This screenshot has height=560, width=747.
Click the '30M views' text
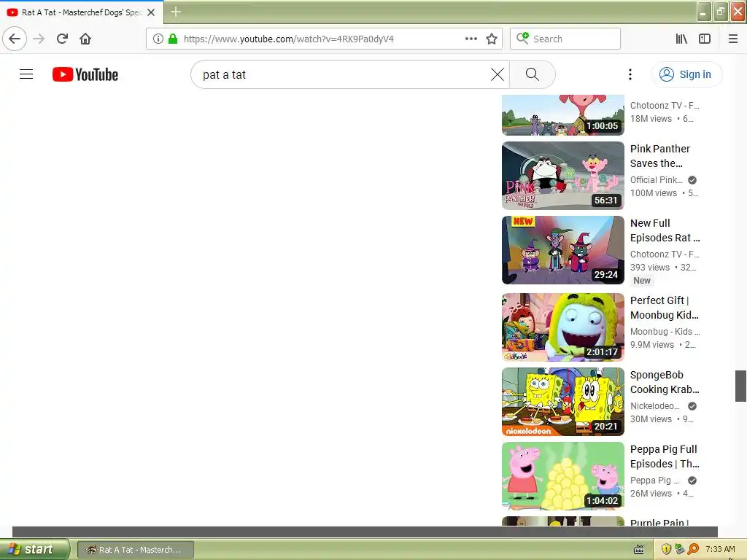(x=651, y=419)
